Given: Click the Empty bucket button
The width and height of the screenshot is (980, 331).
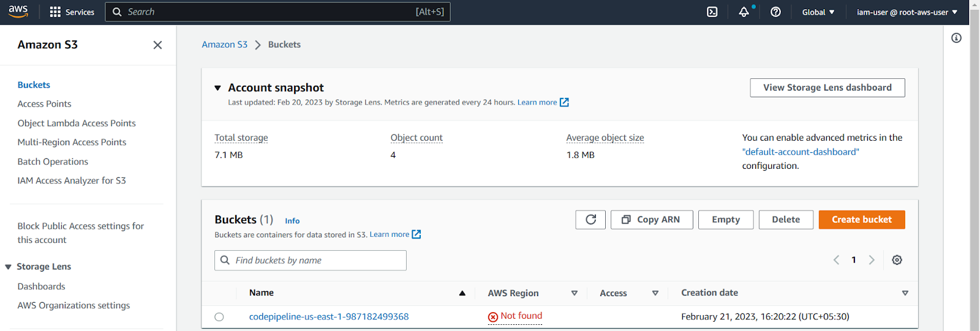Looking at the screenshot, I should pyautogui.click(x=726, y=220).
